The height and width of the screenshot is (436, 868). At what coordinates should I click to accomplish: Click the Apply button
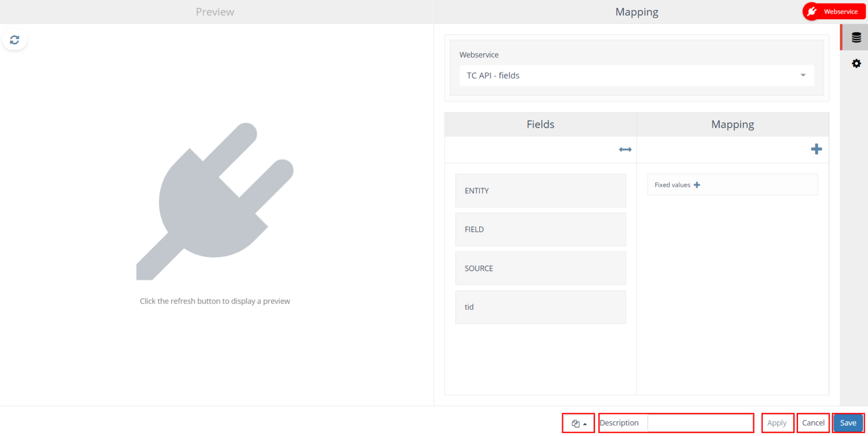coord(777,423)
